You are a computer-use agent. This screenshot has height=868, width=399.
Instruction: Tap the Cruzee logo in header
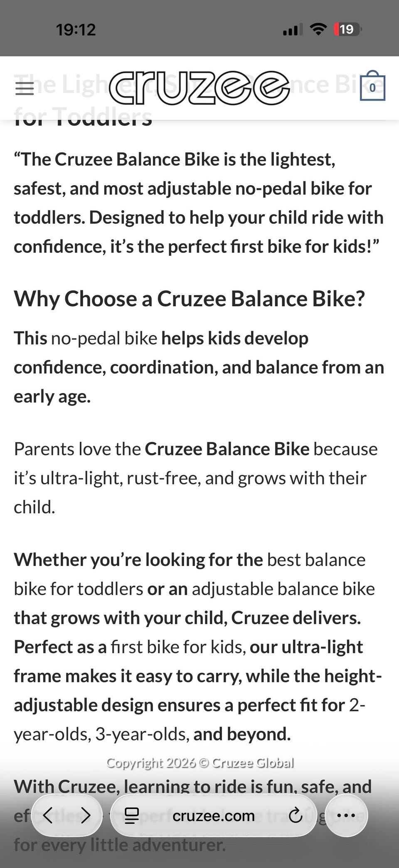(199, 87)
